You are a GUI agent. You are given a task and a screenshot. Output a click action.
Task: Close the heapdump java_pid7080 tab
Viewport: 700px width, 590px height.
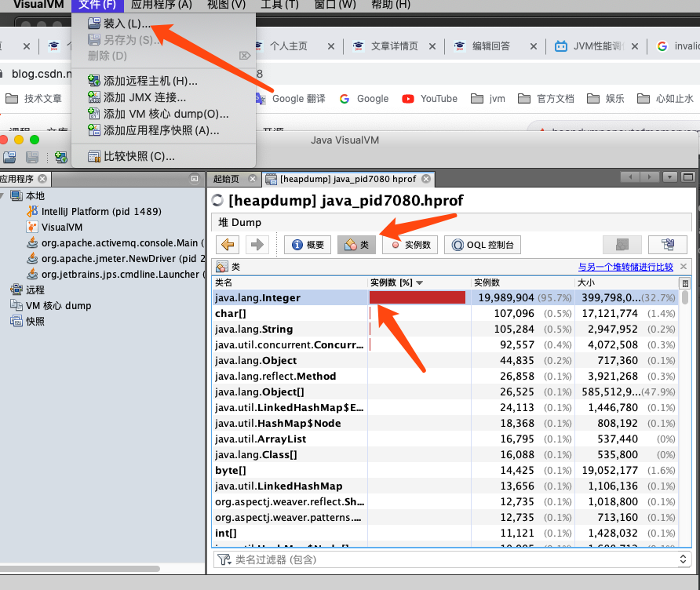426,179
